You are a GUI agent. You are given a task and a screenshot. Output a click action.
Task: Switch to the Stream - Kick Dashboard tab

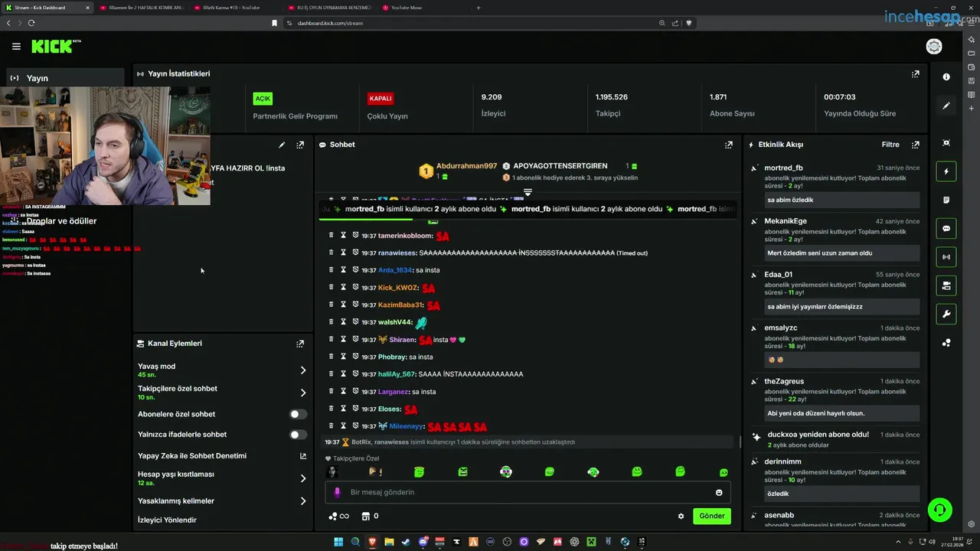(47, 8)
